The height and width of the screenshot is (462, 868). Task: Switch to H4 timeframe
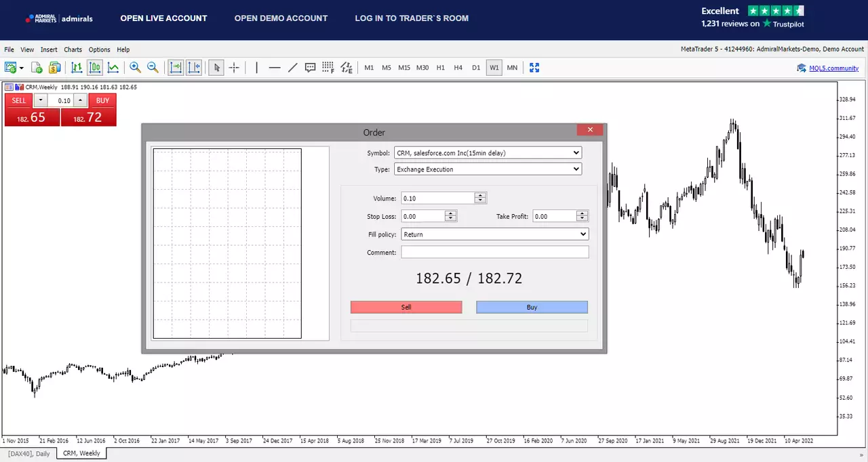(458, 68)
